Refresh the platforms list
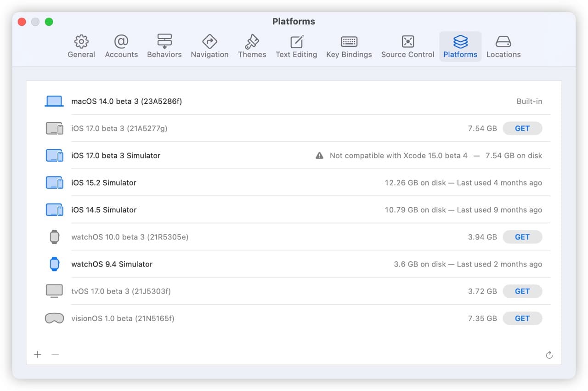 tap(549, 355)
